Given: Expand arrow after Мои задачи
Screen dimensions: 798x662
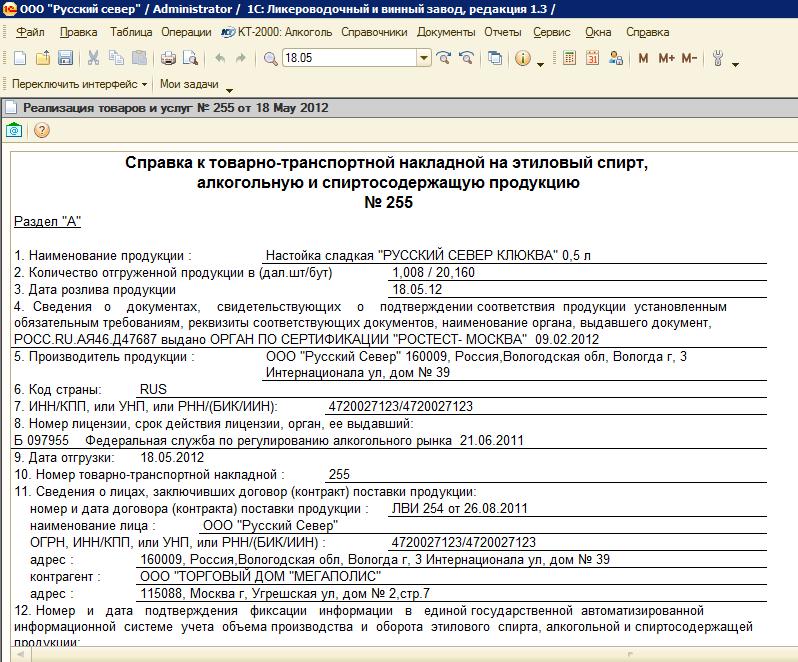Looking at the screenshot, I should [x=230, y=90].
